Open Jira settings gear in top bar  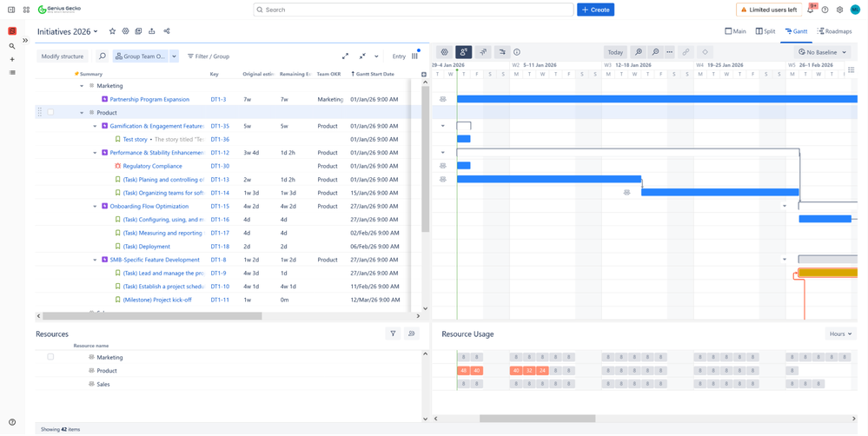pos(840,10)
